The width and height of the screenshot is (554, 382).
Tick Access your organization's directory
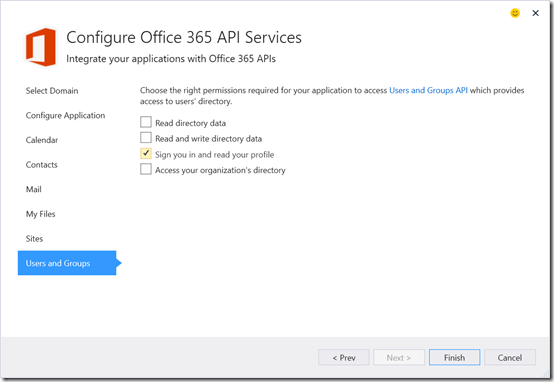pos(146,169)
